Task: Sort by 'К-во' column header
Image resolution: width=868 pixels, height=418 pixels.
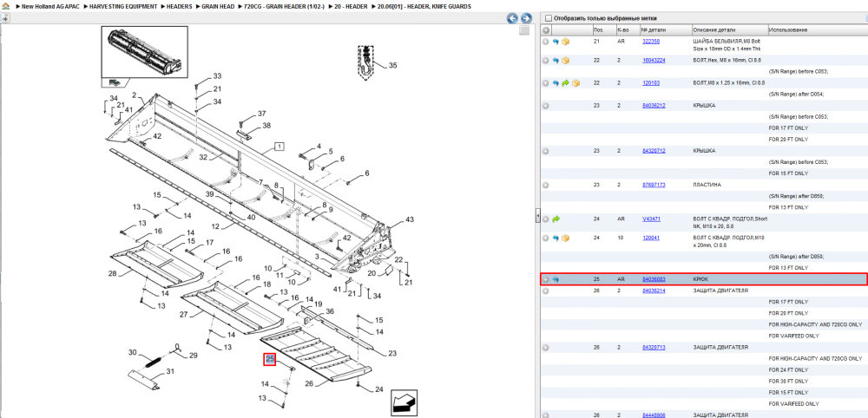Action: click(622, 29)
